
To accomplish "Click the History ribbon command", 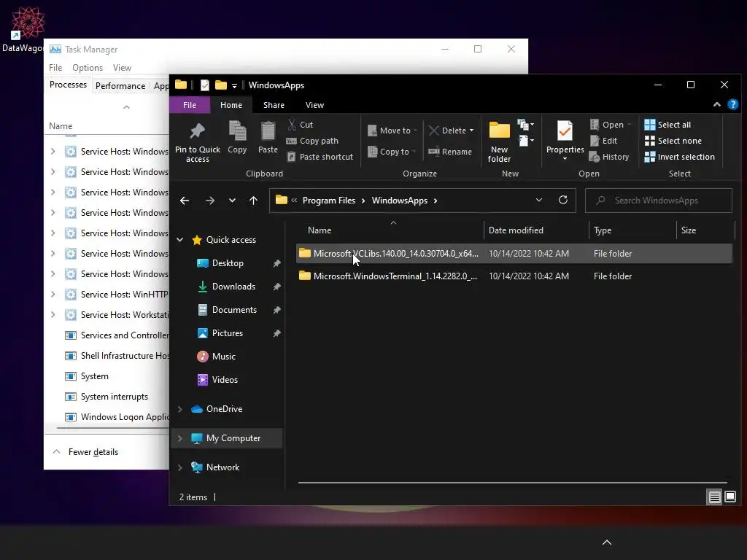I will [609, 157].
